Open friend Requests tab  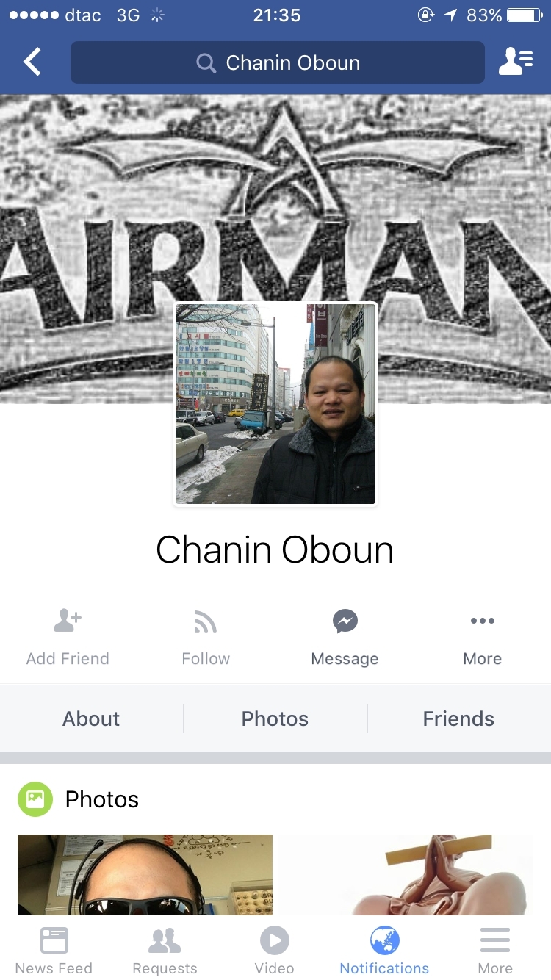coord(165,951)
